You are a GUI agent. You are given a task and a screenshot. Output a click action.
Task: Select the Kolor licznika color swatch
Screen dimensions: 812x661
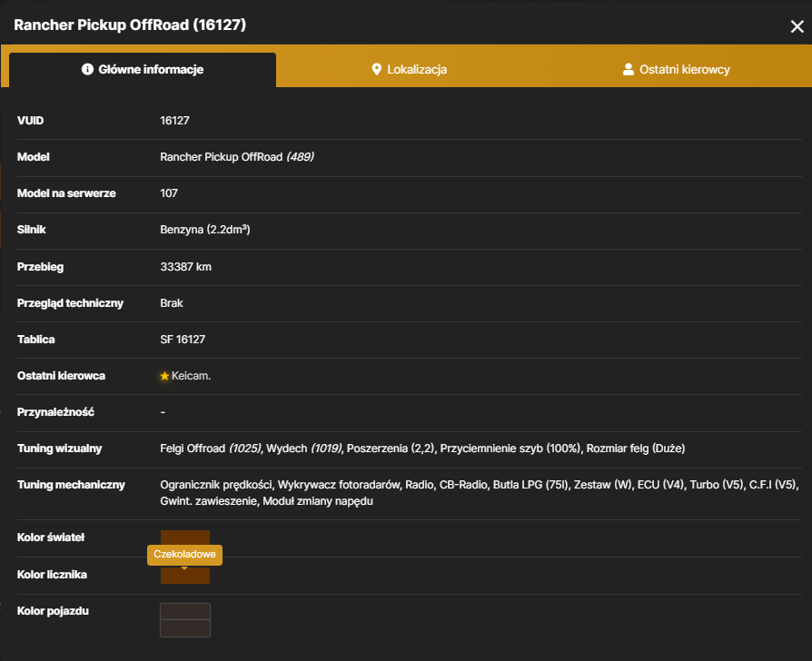[185, 575]
